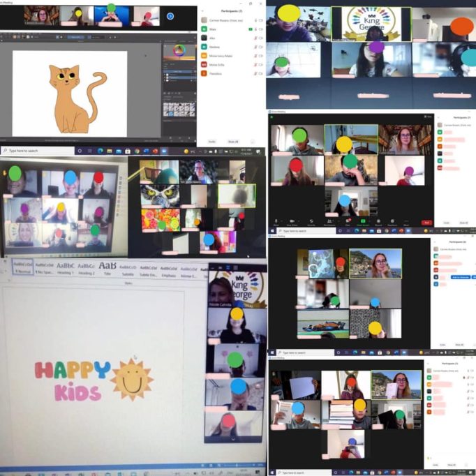Open participants More menu beside cat drawing
This screenshot has height=476, width=476.
point(252,142)
